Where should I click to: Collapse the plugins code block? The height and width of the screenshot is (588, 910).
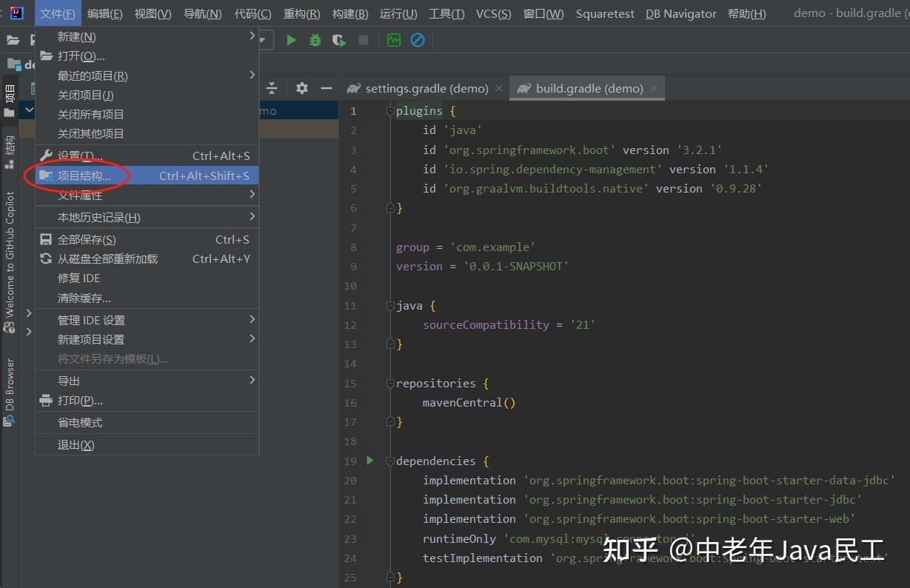[x=389, y=110]
